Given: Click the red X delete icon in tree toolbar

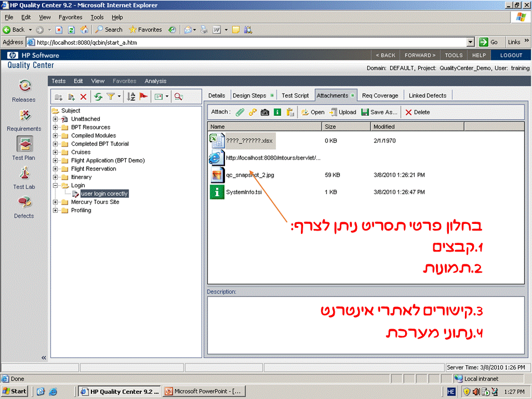Looking at the screenshot, I should [83, 97].
